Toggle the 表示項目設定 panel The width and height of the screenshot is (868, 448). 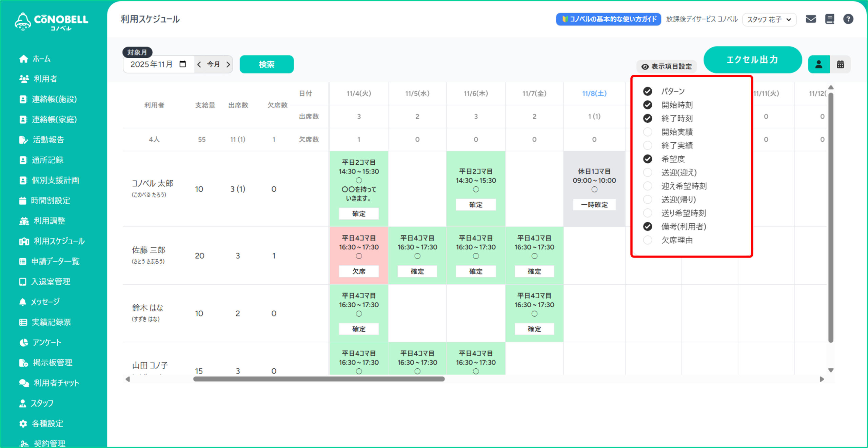(x=667, y=66)
